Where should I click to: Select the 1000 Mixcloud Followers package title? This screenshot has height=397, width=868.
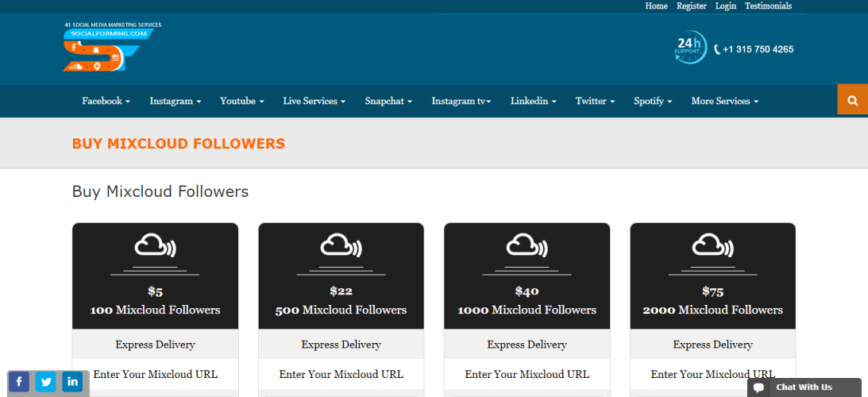click(x=527, y=310)
